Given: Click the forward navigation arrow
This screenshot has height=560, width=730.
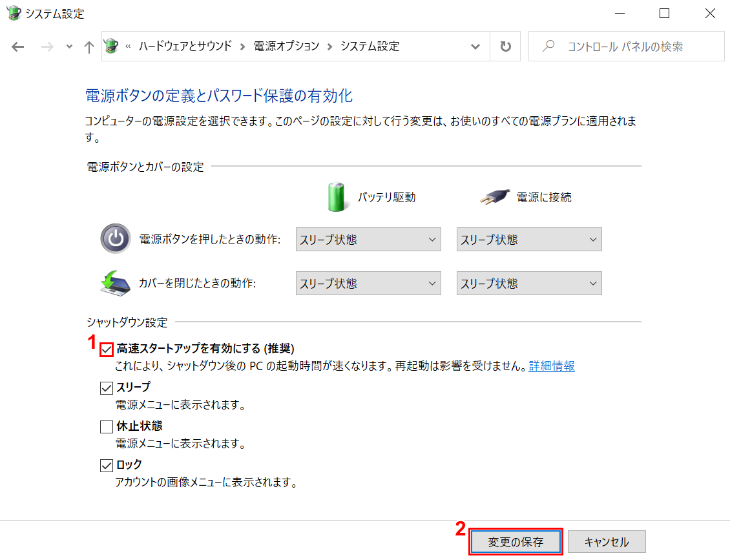Looking at the screenshot, I should pyautogui.click(x=47, y=47).
